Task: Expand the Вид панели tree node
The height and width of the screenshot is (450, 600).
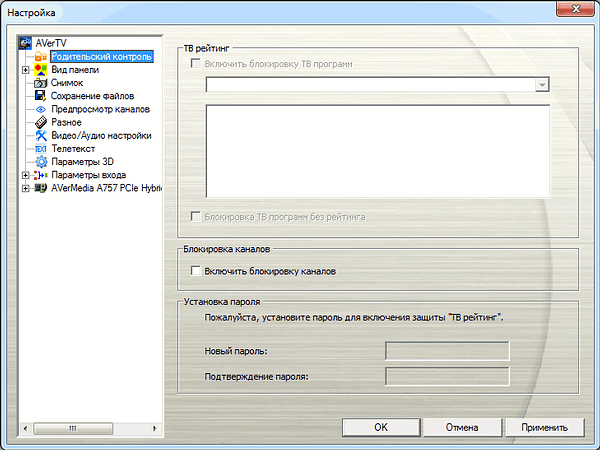Action: coord(25,70)
